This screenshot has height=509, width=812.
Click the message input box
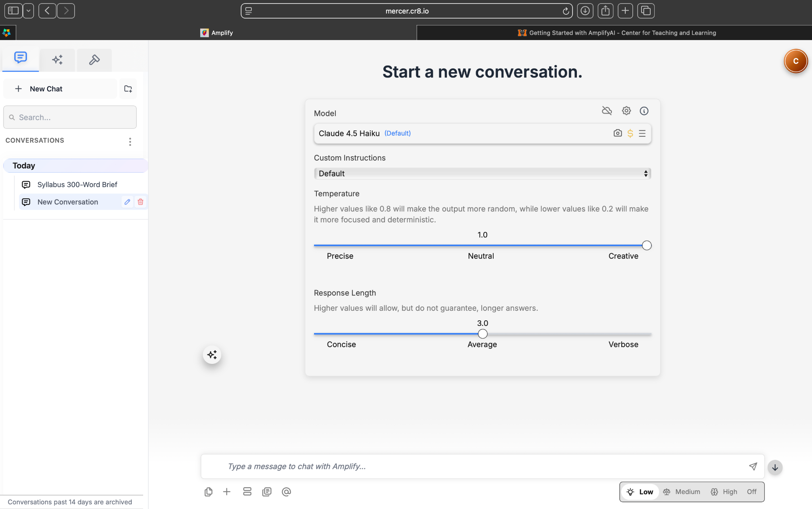pyautogui.click(x=483, y=467)
